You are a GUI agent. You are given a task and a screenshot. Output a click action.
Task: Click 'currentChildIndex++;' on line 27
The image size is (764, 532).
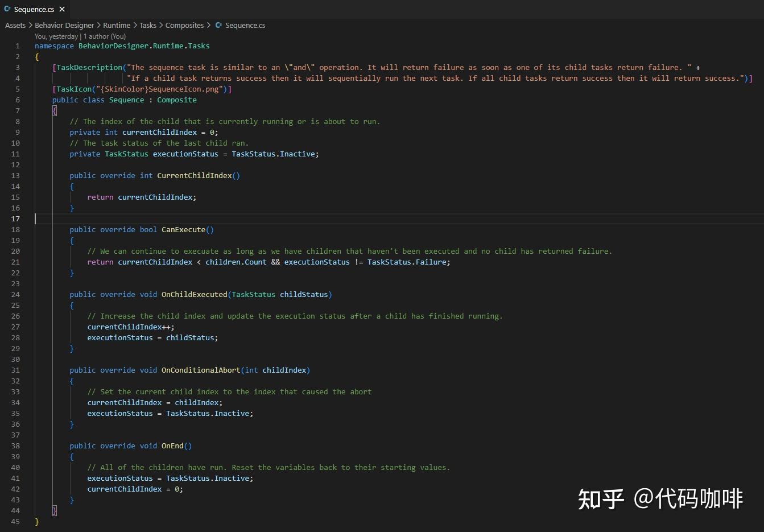(131, 327)
